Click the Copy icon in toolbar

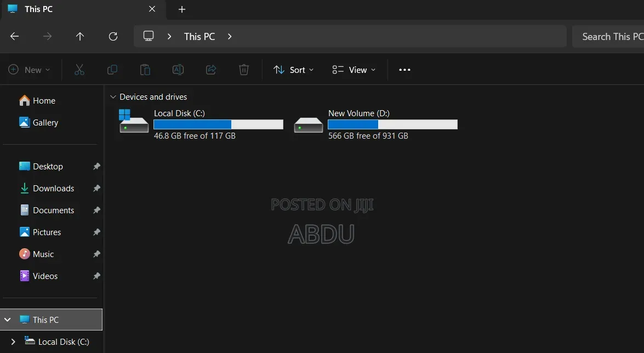(112, 70)
